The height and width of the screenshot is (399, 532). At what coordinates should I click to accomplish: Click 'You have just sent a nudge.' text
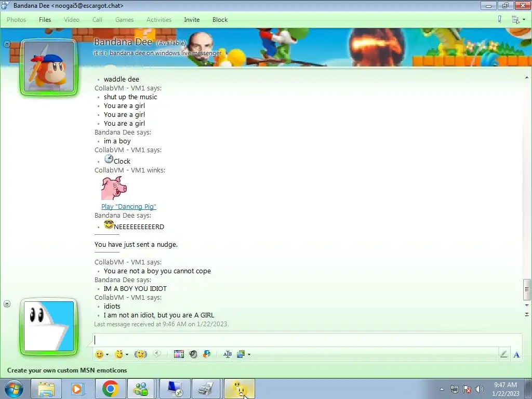tap(136, 244)
